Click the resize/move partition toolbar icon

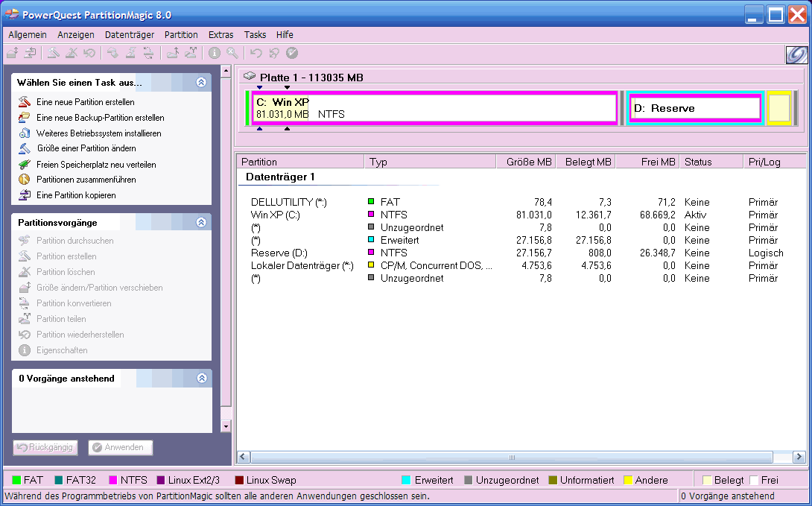(x=13, y=53)
